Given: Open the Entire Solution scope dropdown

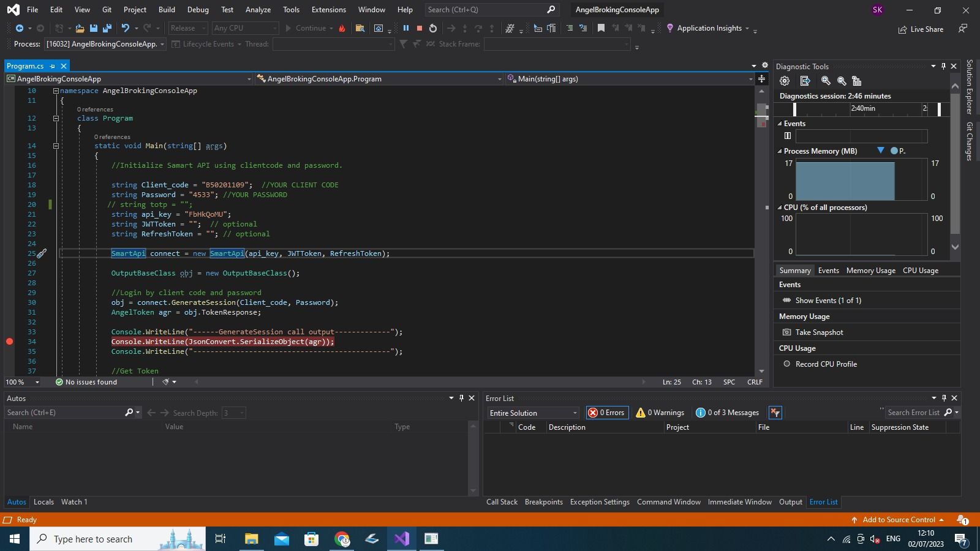Looking at the screenshot, I should click(x=533, y=413).
